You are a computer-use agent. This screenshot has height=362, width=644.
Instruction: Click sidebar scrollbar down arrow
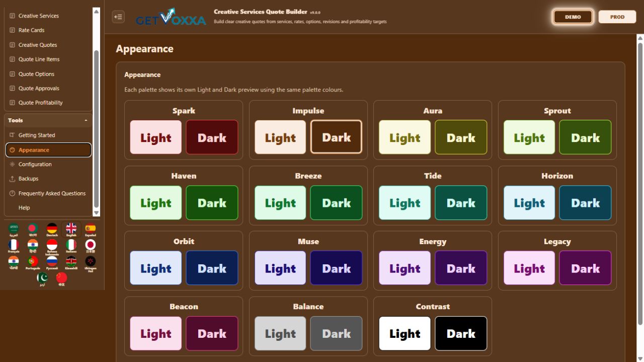point(97,213)
